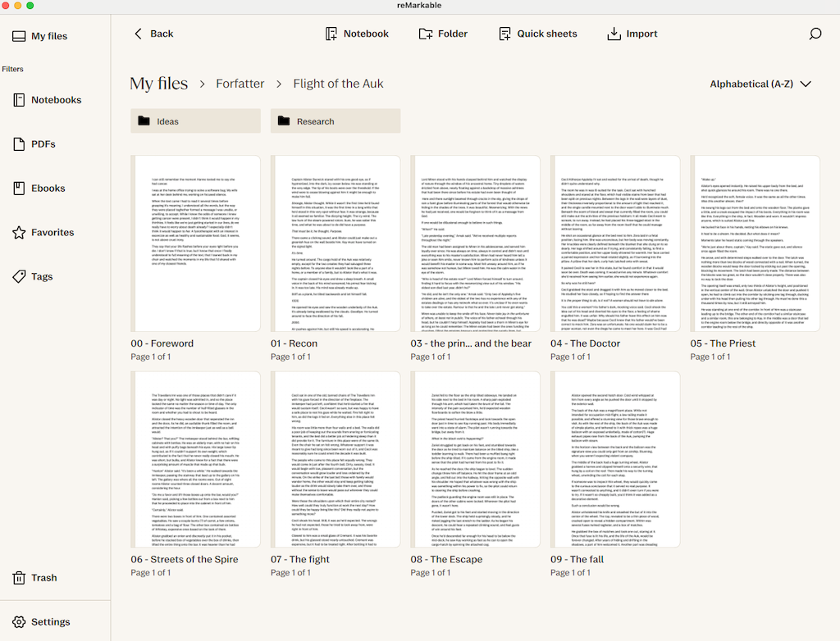The image size is (840, 641).
Task: Open the 08 - The Escape document thumbnail
Action: [x=475, y=460]
